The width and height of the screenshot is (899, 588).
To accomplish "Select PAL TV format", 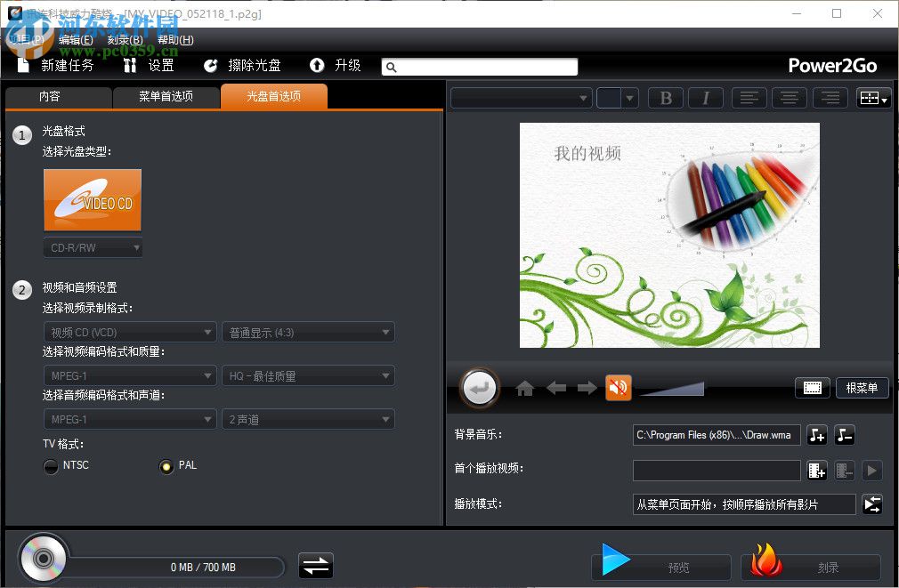I will coord(166,466).
